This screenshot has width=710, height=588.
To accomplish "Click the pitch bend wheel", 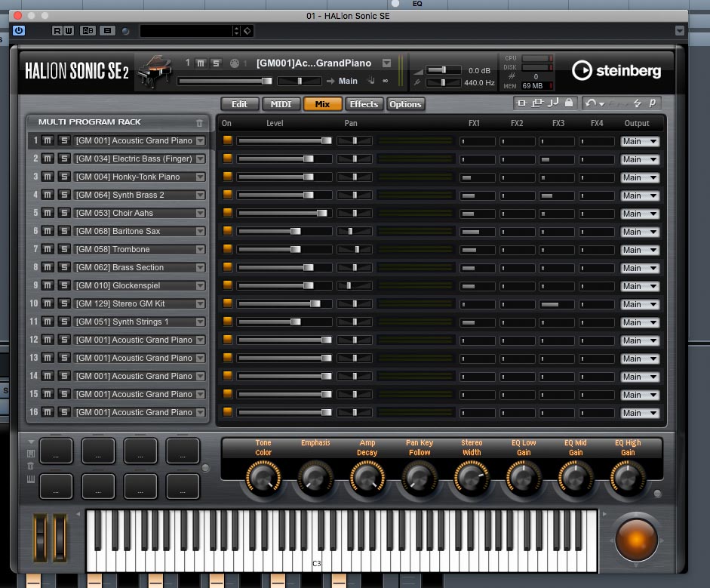I will click(x=40, y=537).
